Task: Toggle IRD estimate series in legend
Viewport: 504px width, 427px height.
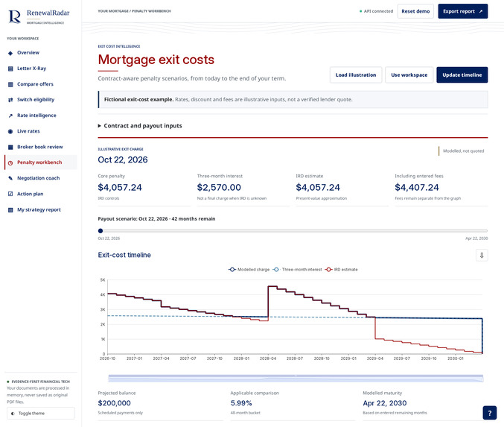Action: click(342, 270)
